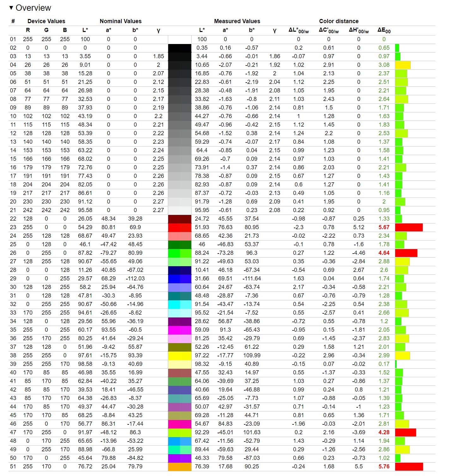Click the Device Values column group header
Viewport: 454px width, 476px height.
(x=46, y=21)
